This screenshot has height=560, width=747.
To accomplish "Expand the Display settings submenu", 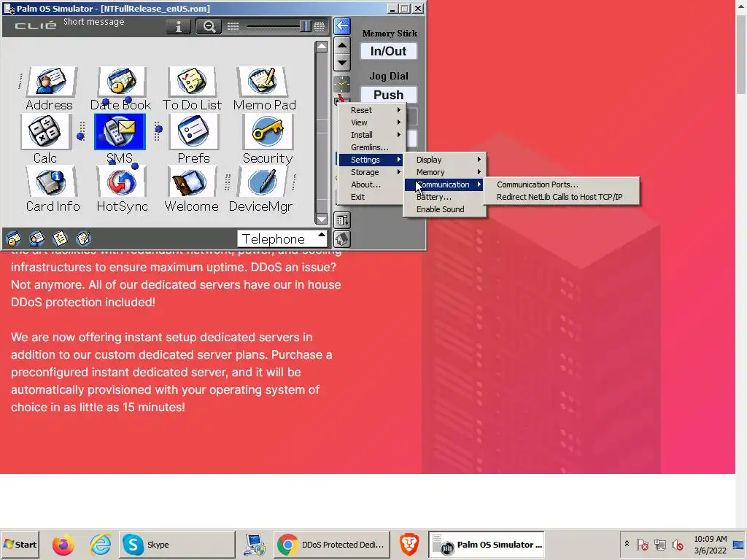I will click(445, 160).
